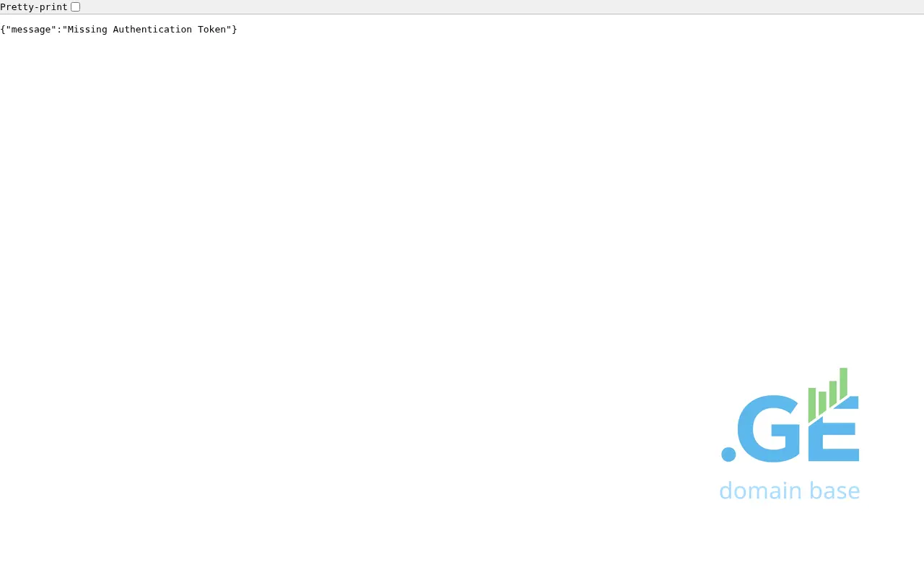
Task: Enable the Pretty-print checkbox
Action: pyautogui.click(x=75, y=7)
